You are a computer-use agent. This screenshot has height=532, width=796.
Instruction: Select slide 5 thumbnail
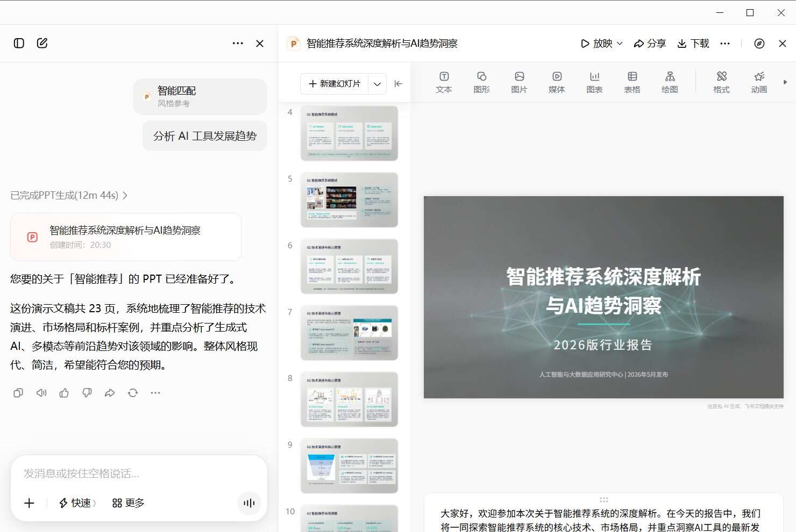(x=349, y=200)
